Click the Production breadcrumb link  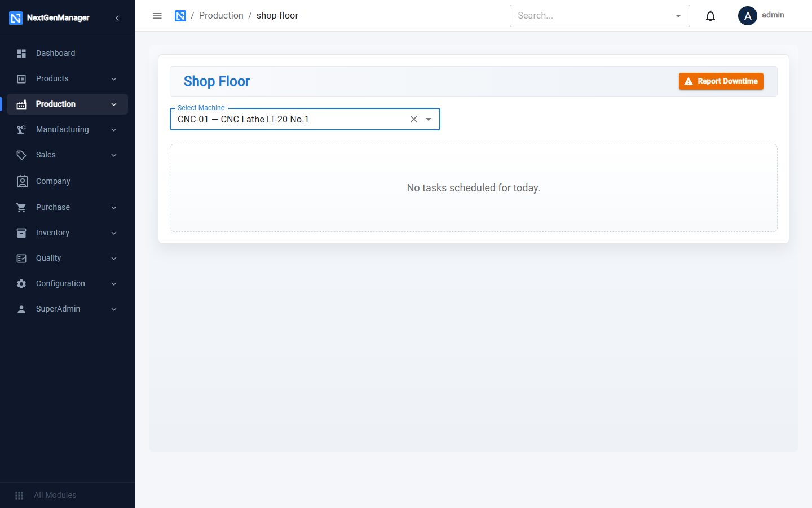pos(221,16)
